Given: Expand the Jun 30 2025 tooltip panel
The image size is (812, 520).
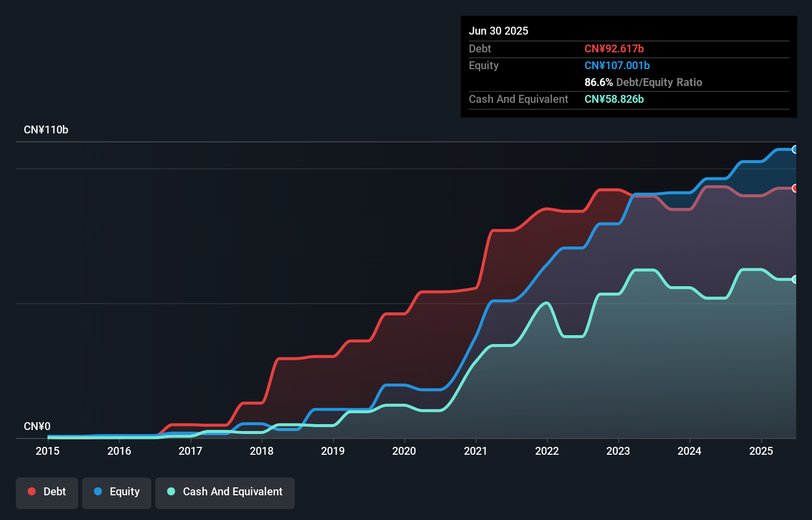Looking at the screenshot, I should tap(498, 31).
